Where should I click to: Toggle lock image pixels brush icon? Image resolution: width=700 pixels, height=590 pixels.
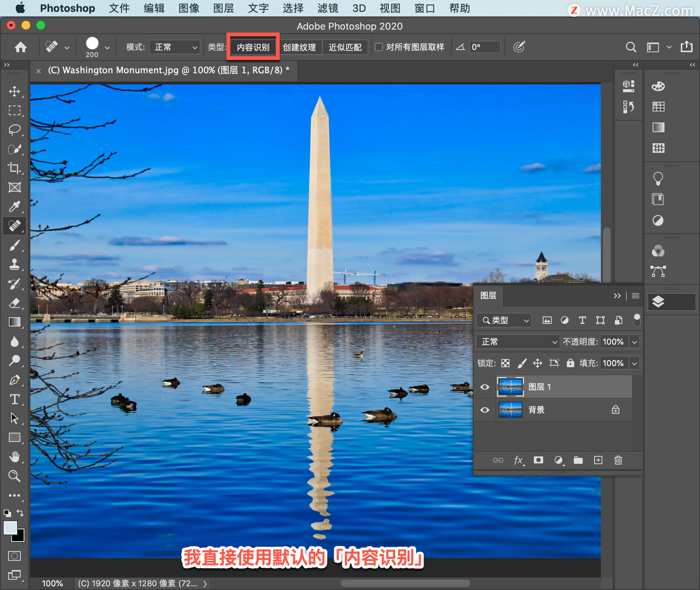pos(522,363)
